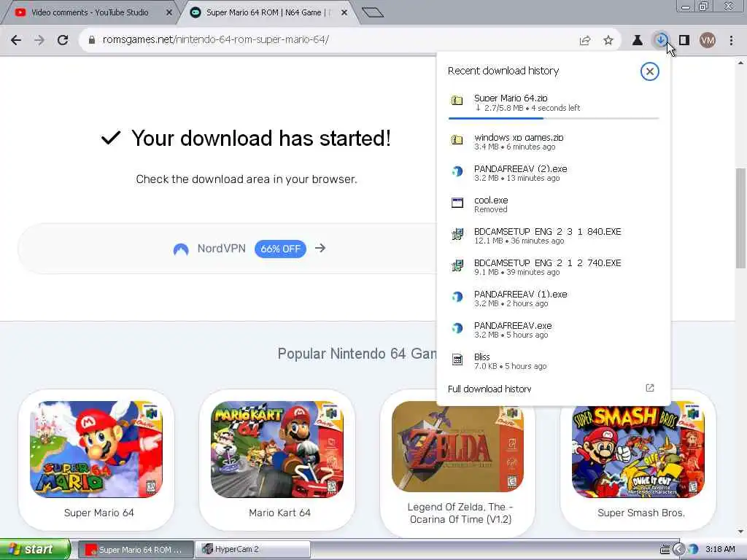Click the browser forward arrow
747x560 pixels.
point(39,40)
